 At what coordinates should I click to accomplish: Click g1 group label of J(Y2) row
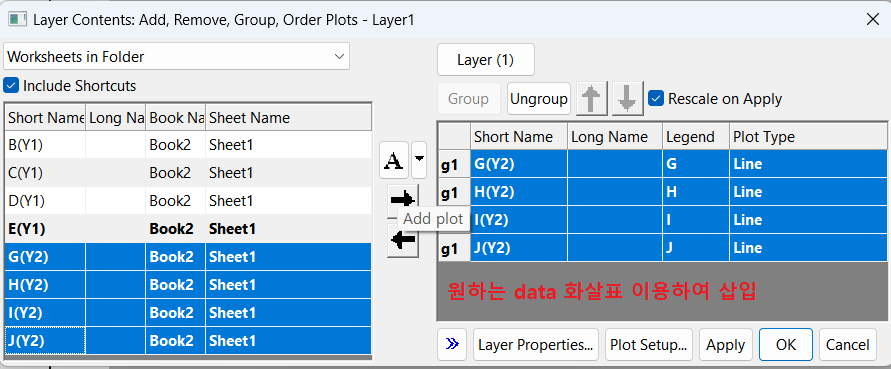coord(455,248)
